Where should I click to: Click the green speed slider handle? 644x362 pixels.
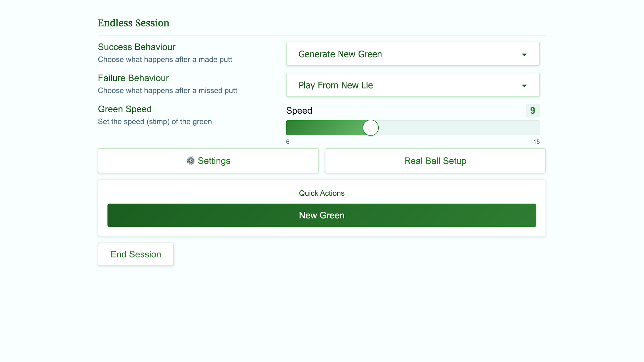(x=371, y=128)
